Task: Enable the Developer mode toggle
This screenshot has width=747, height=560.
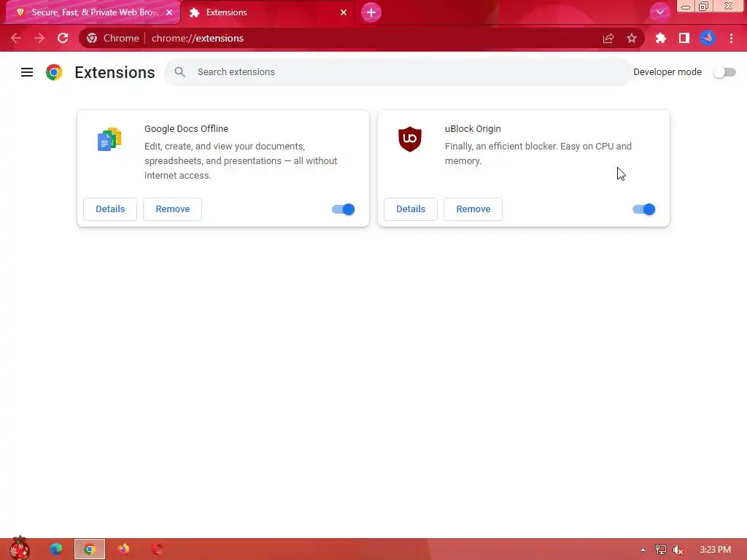Action: pyautogui.click(x=724, y=72)
